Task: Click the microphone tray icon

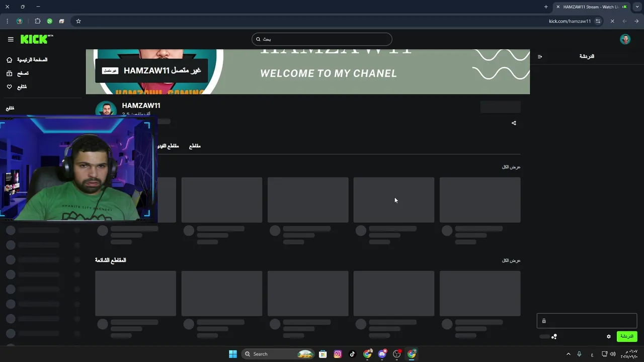Action: (x=580, y=354)
